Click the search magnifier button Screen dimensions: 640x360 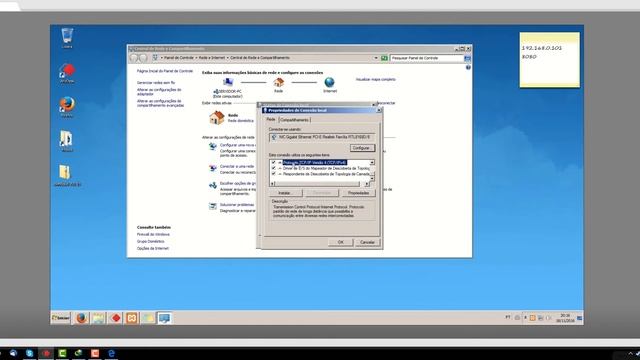click(467, 58)
